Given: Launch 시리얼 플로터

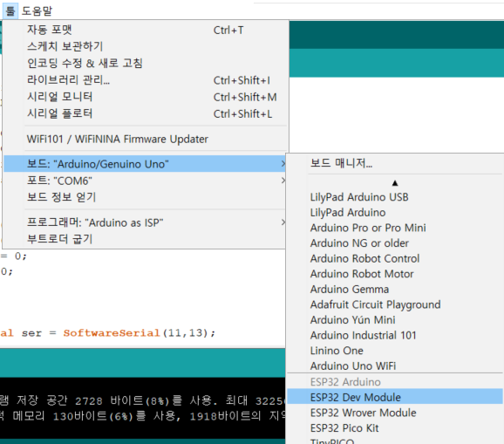Looking at the screenshot, I should pos(145,113).
